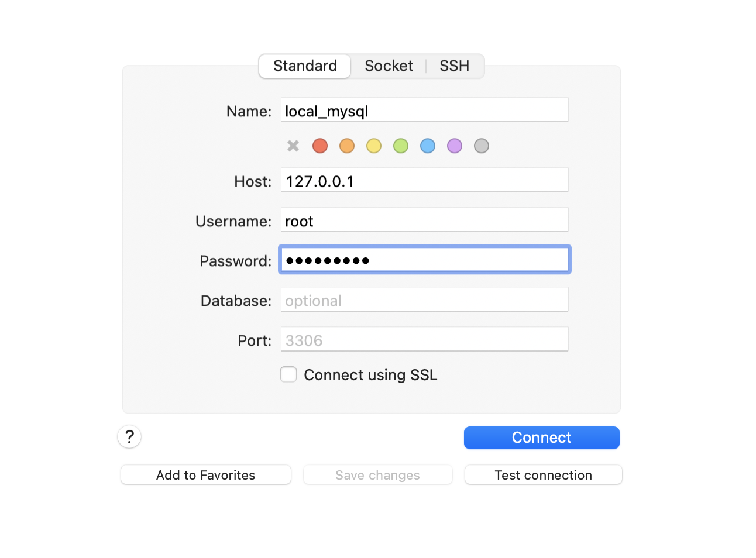Select the yellow connection color dot
The height and width of the screenshot is (558, 756).
[x=374, y=146]
